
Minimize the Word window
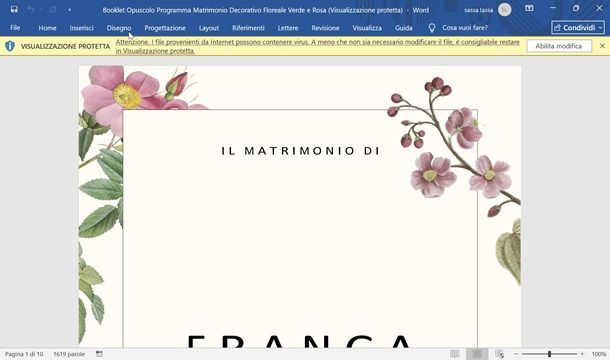point(552,8)
